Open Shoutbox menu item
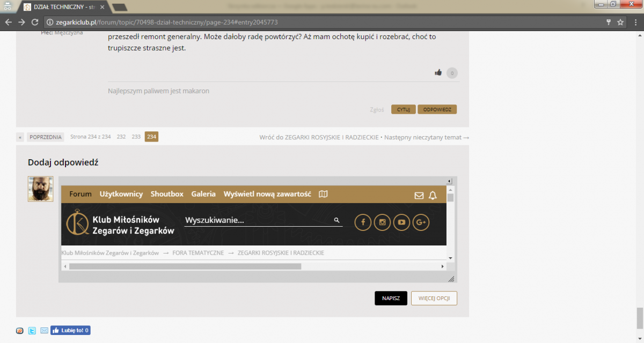 (x=167, y=194)
